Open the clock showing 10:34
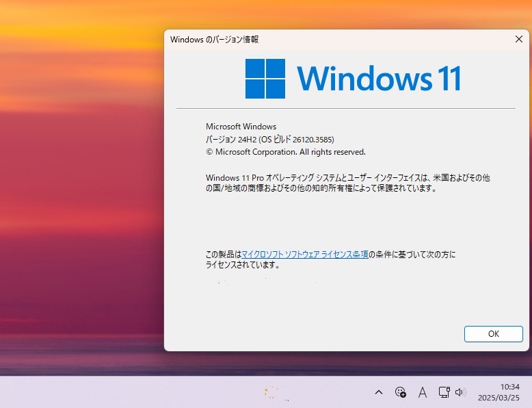532x408 pixels. 509,387
